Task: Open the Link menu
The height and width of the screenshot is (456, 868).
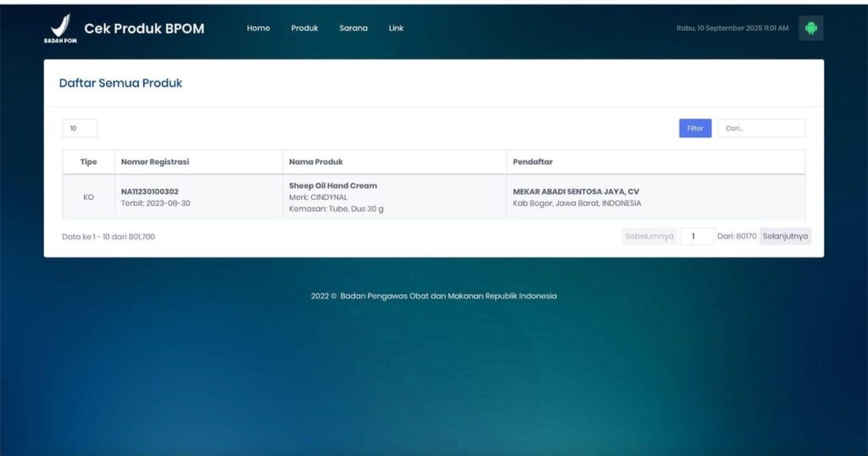Action: click(x=396, y=28)
